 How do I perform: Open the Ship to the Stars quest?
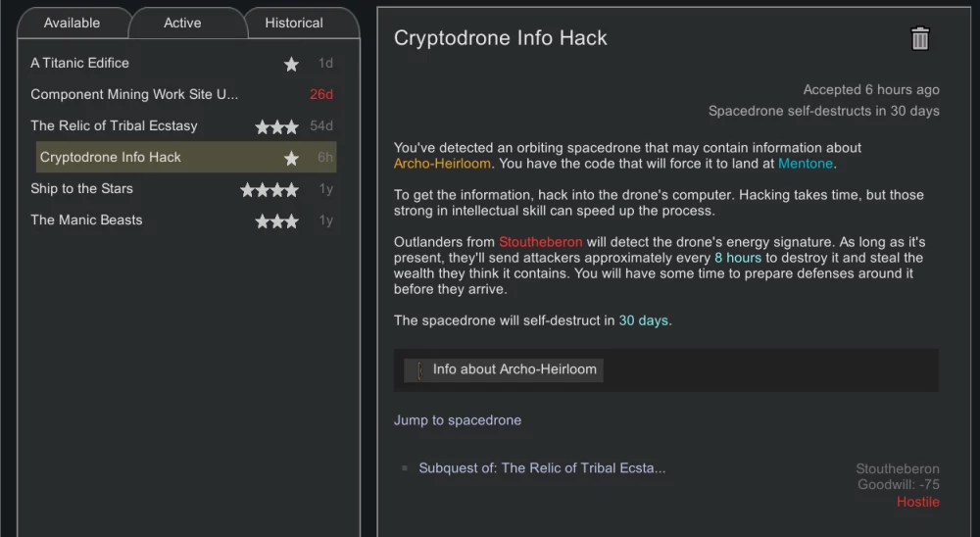(81, 188)
